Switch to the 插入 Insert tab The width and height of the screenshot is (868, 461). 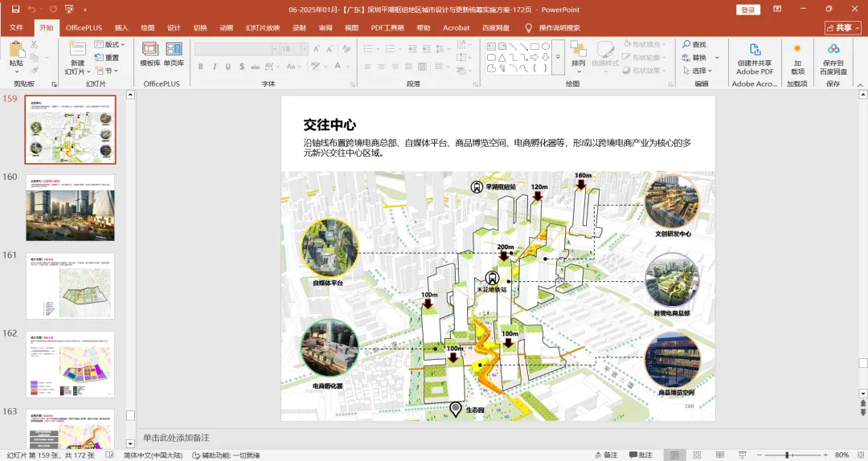121,27
